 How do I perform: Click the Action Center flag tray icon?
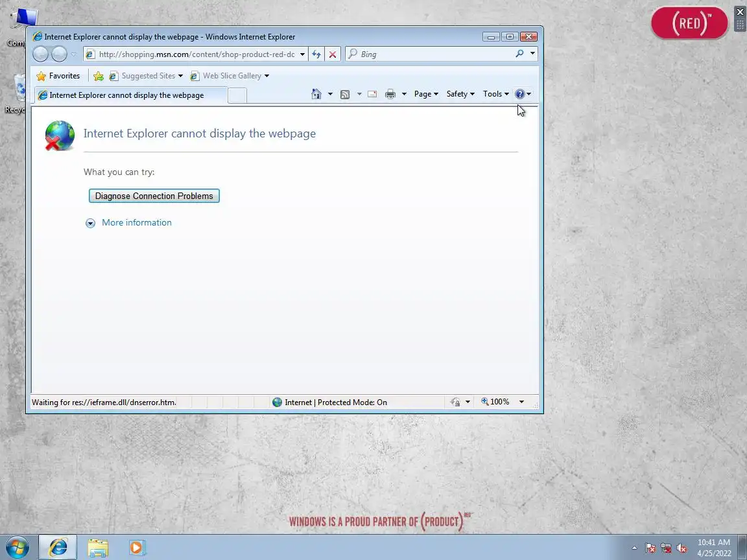tap(650, 548)
